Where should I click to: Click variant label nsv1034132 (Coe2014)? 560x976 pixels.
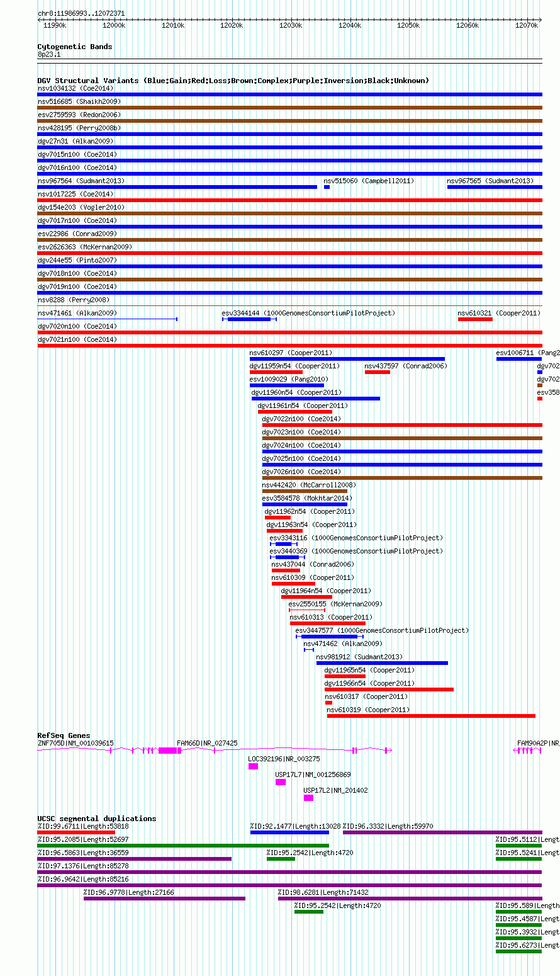coord(76,88)
